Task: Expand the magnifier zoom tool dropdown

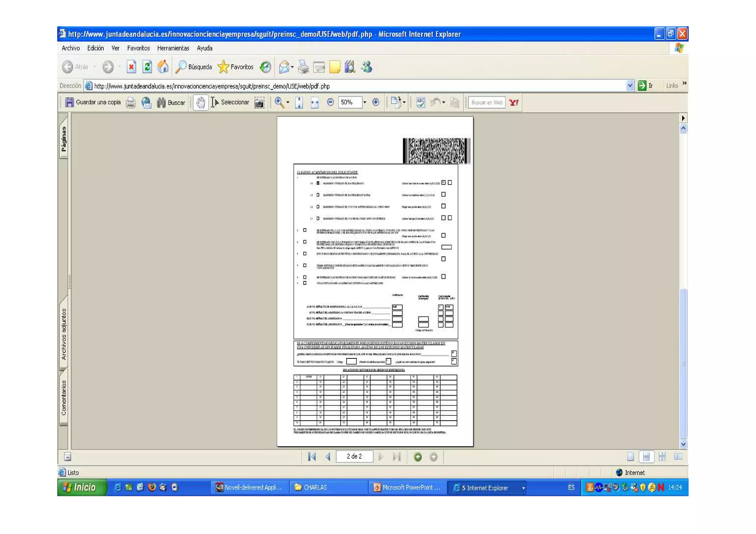Action: [x=288, y=103]
